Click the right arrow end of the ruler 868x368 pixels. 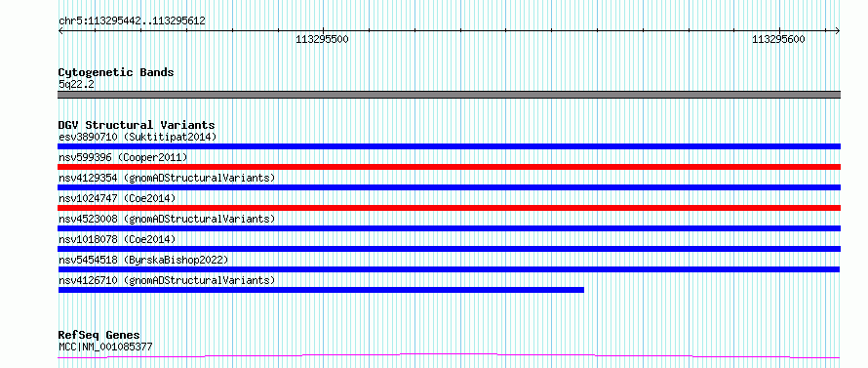click(x=837, y=31)
